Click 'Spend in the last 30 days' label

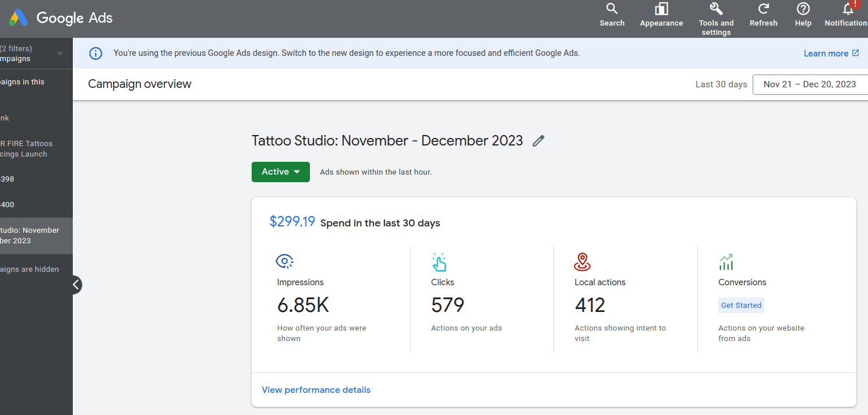tap(380, 223)
